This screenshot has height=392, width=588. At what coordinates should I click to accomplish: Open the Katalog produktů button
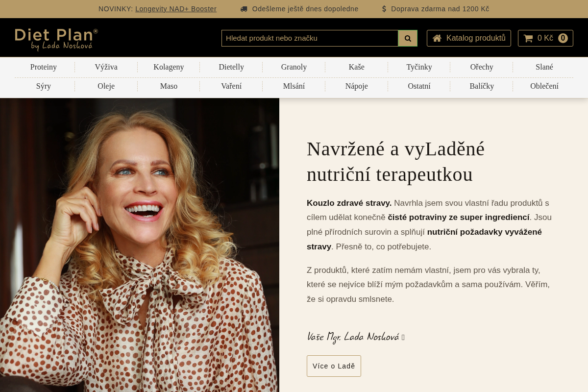(469, 38)
